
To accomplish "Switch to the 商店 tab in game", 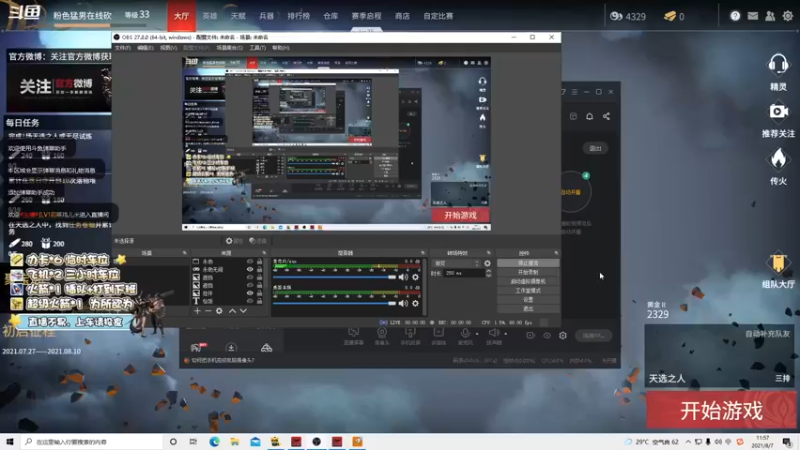I will [x=402, y=16].
